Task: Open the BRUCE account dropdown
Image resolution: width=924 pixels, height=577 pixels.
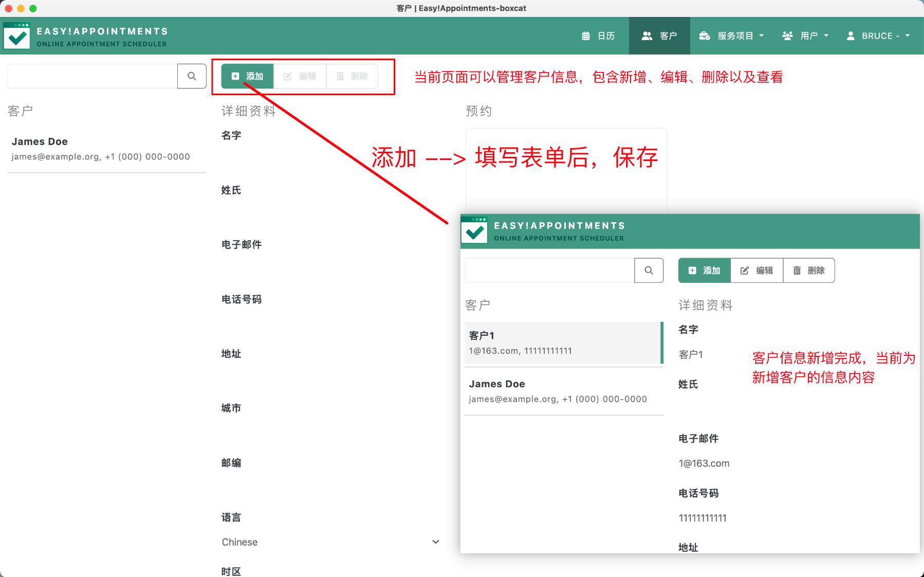Action: click(879, 36)
